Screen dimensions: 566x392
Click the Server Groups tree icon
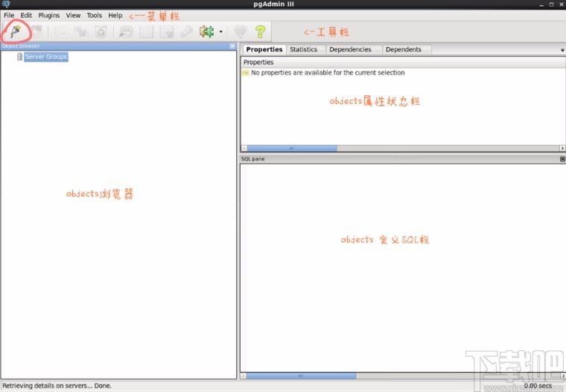coord(19,57)
